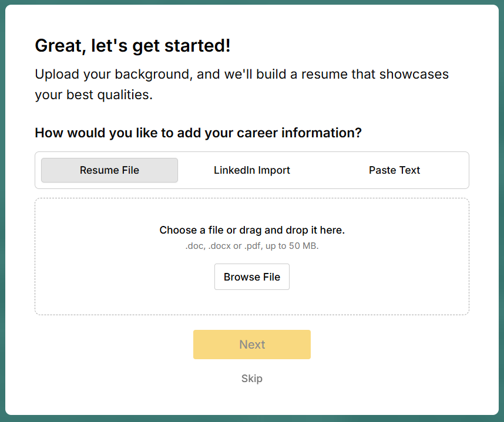Choose pasting text as the input method
This screenshot has width=504, height=422.
point(394,170)
